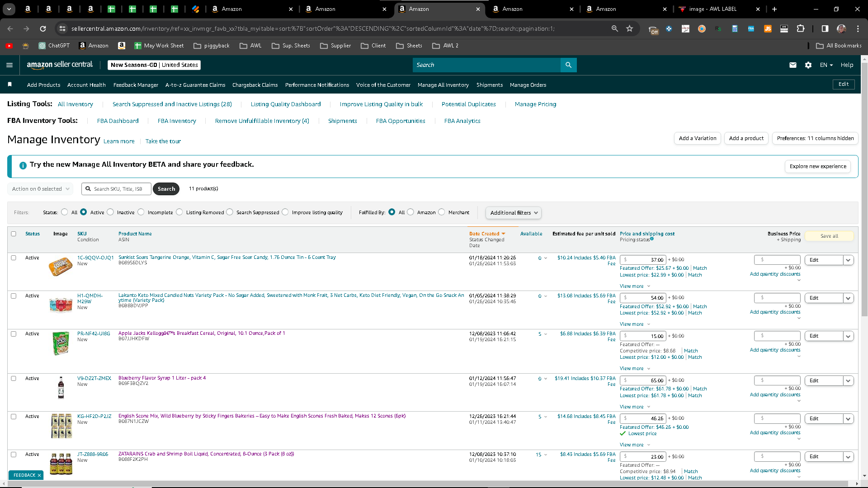Go back with the browser back arrow
This screenshot has height=488, width=868.
[10, 28]
